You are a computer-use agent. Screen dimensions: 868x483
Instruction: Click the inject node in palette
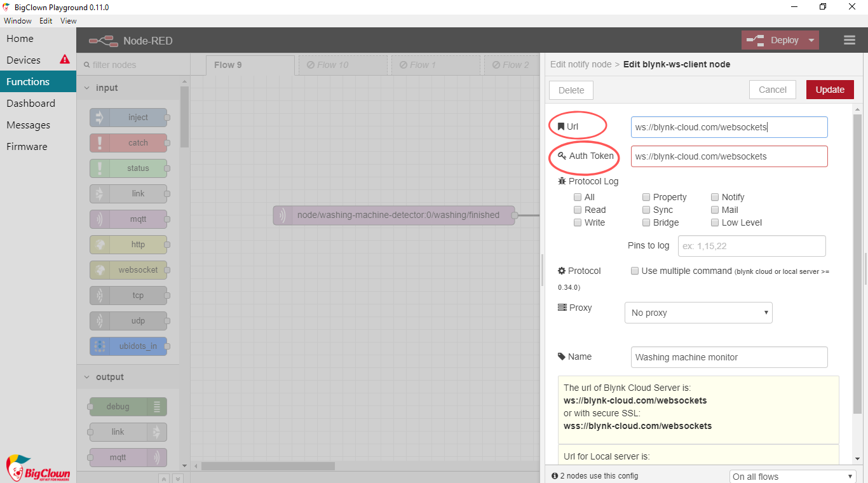pos(128,118)
